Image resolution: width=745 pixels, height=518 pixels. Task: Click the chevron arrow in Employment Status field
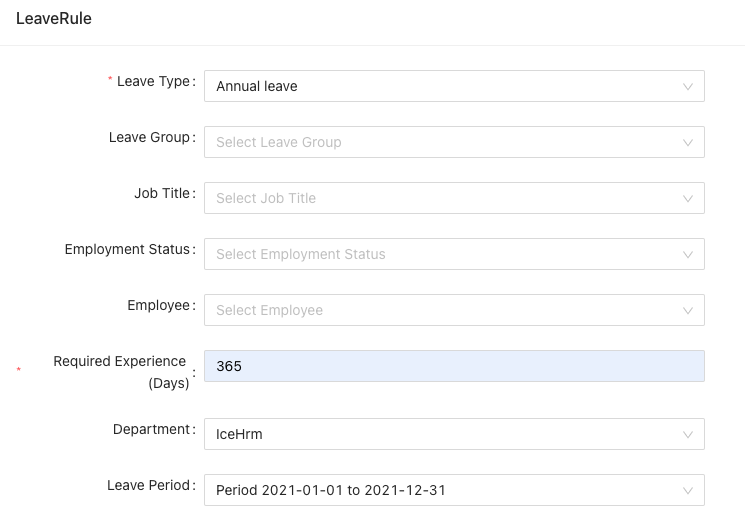[688, 255]
